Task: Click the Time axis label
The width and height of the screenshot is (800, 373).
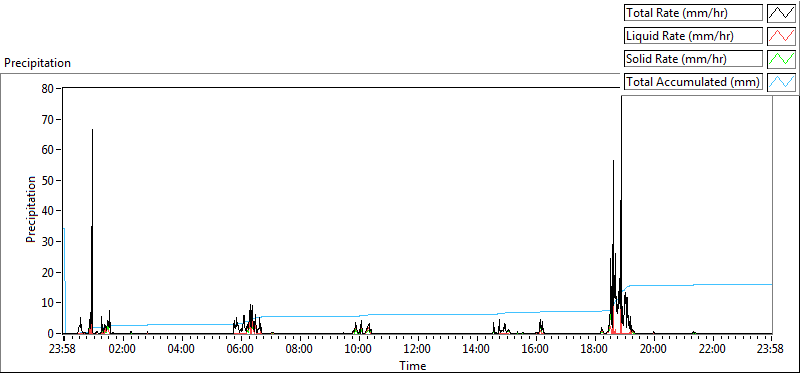Action: pos(413,365)
